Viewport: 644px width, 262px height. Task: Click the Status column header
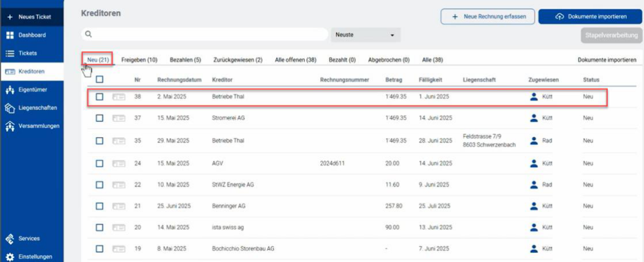click(x=591, y=80)
